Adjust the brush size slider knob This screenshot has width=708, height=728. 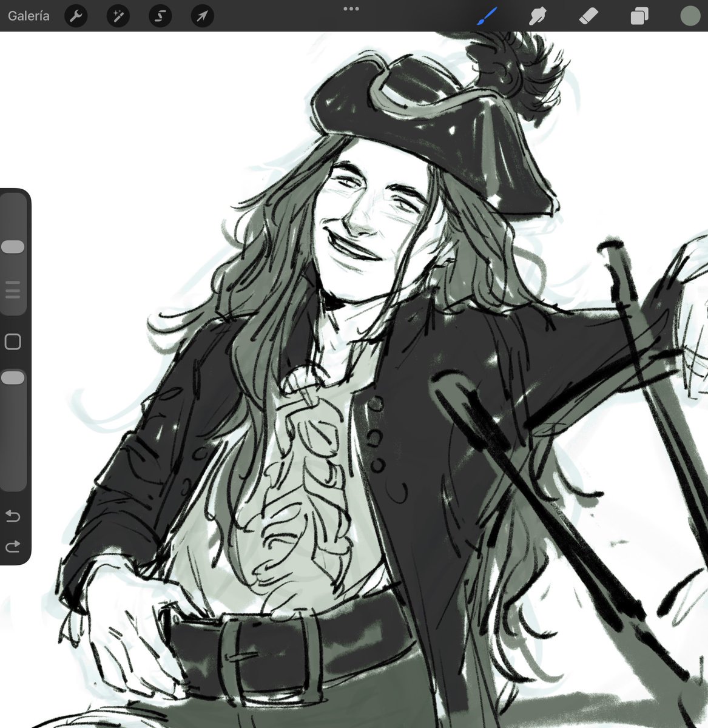(x=13, y=246)
